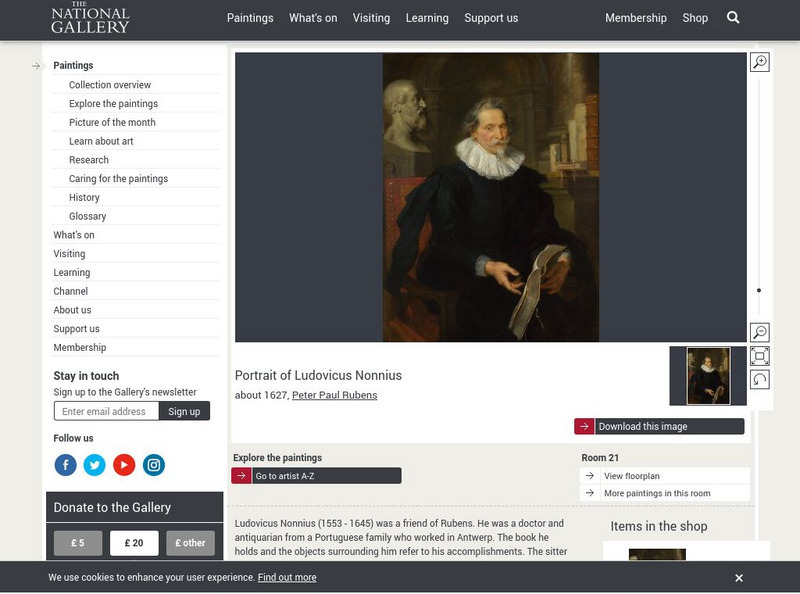This screenshot has height=594, width=800.
Task: Open Visiting in sidebar
Action: (69, 254)
